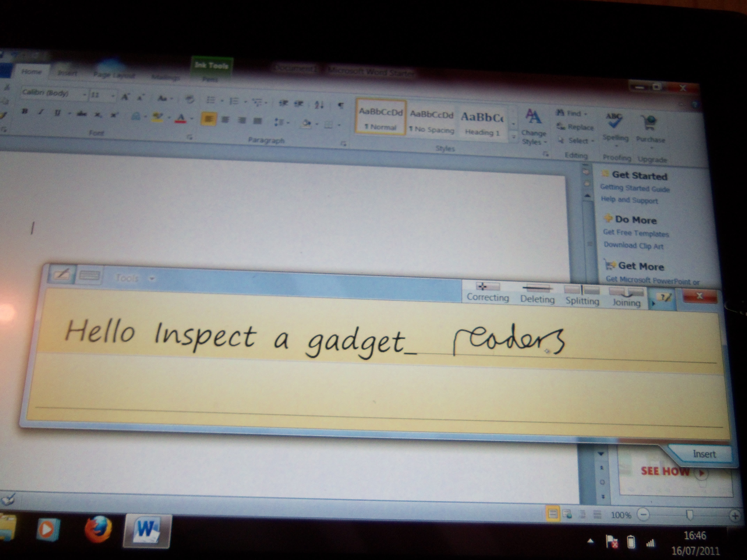Click the Zoom Out minus button
Screen dimensions: 747x560
point(643,515)
